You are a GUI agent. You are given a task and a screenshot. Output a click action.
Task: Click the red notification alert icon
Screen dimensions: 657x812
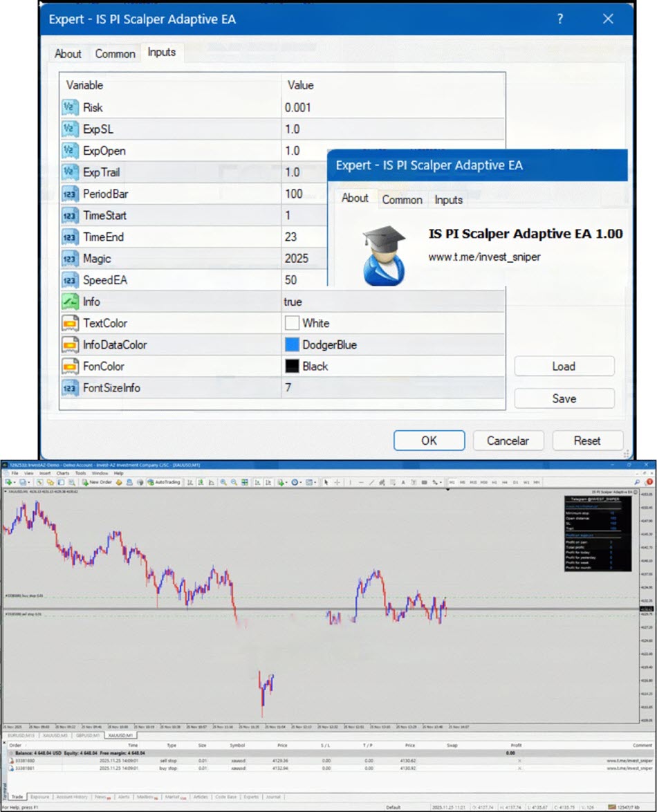[x=649, y=481]
